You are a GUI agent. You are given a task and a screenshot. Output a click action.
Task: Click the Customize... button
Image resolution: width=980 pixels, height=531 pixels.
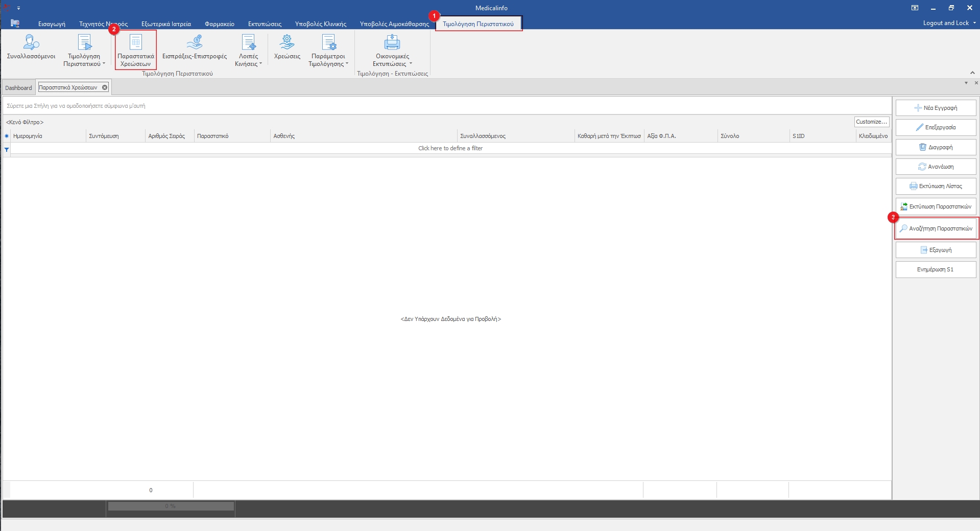click(871, 122)
